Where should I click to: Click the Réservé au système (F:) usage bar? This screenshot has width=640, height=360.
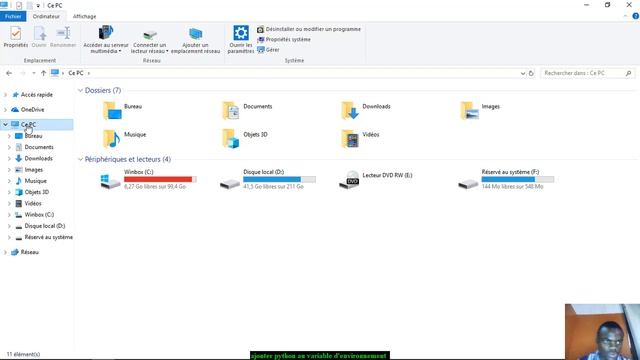point(518,179)
